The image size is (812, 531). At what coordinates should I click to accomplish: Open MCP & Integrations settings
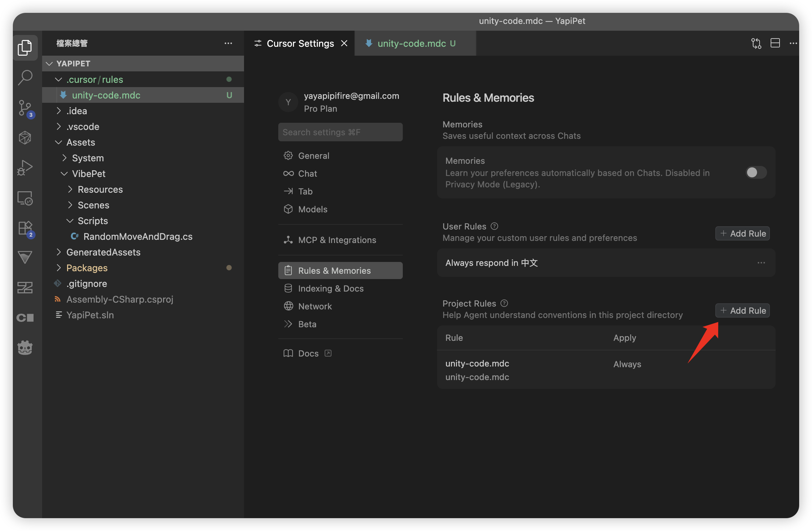pyautogui.click(x=340, y=240)
